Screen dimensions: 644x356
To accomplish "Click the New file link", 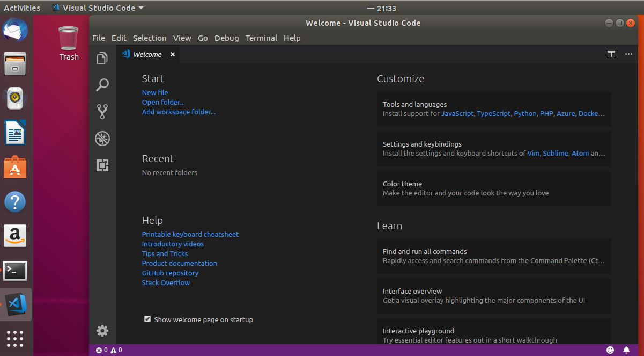I will tap(155, 92).
